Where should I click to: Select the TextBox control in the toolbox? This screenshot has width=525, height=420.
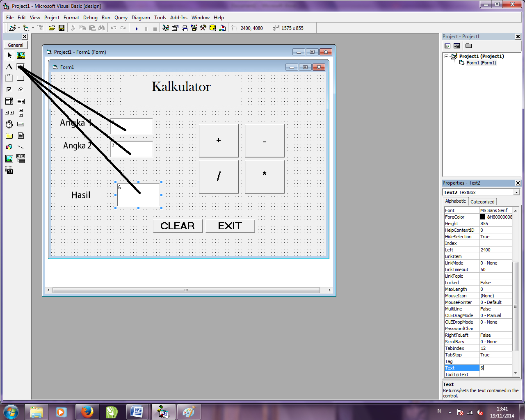point(21,66)
